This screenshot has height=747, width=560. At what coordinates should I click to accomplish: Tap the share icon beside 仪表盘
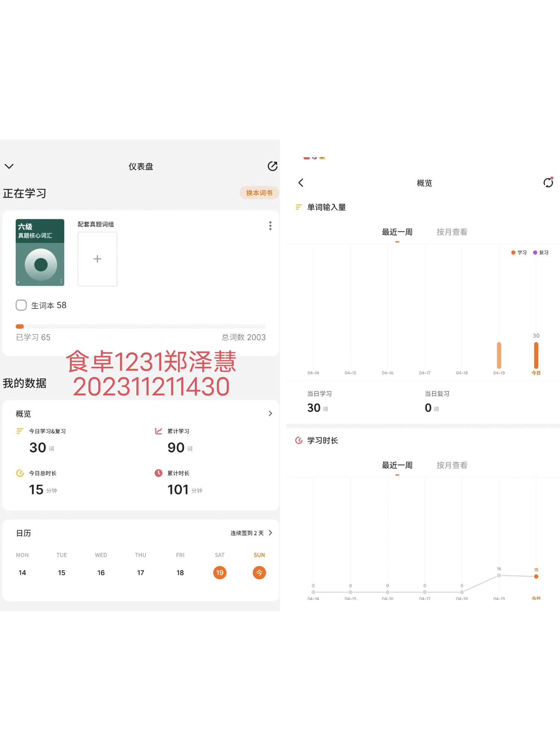coord(273,166)
